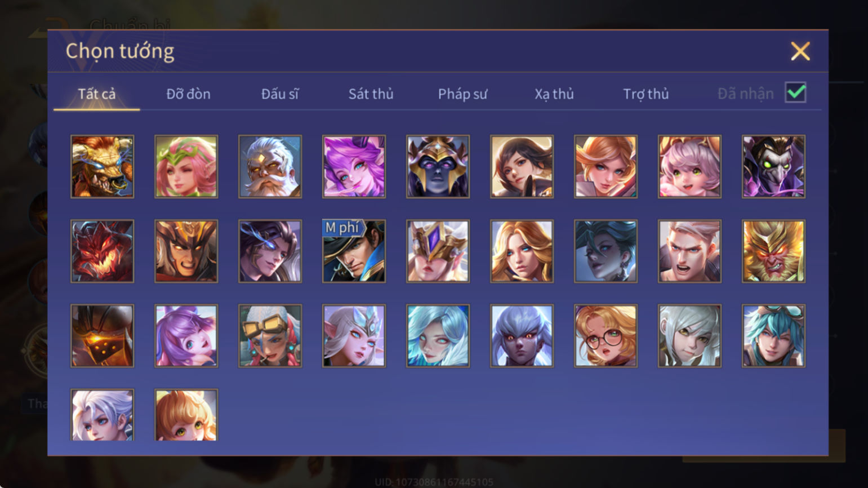
Task: Choose the hero wearing goggles with red braids
Action: coord(270,336)
